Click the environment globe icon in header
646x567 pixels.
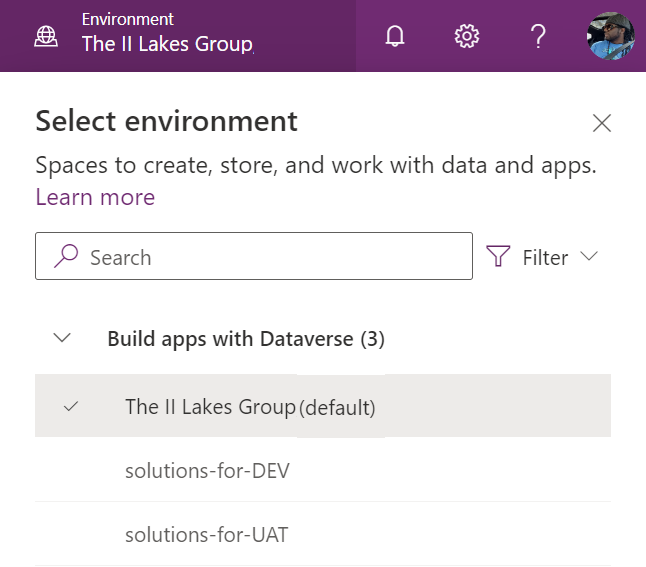point(46,36)
